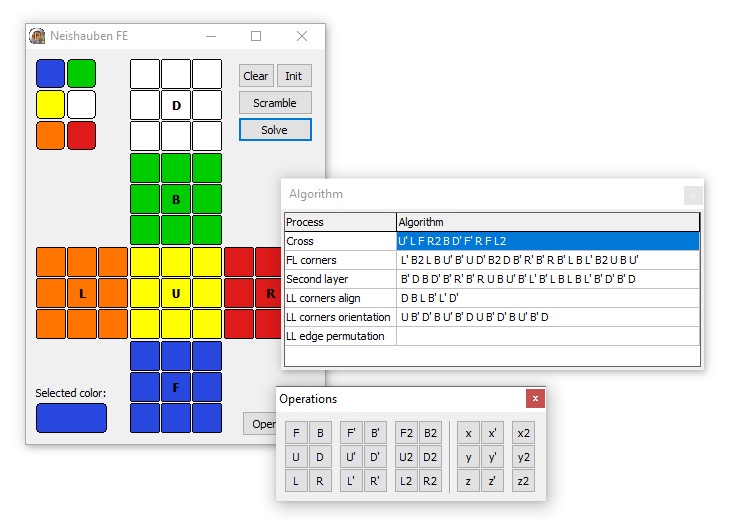
Task: Rotate cube with the x' button
Action: [x=493, y=433]
